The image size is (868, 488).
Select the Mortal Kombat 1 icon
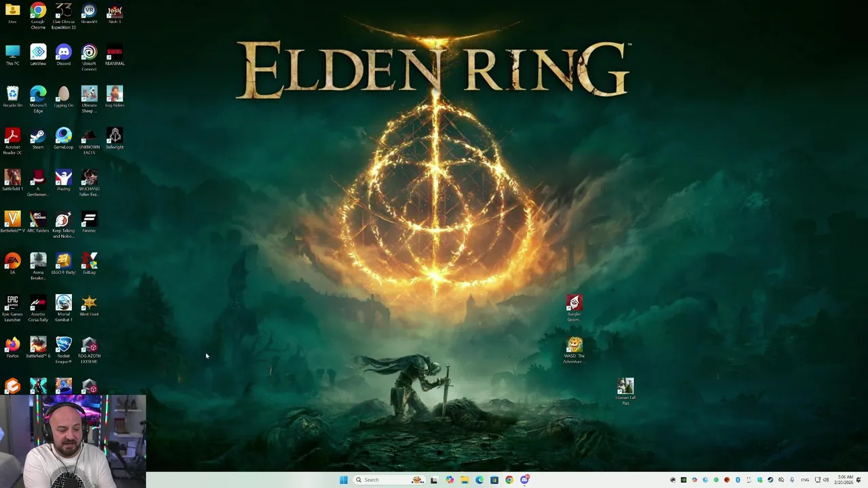[x=63, y=308]
